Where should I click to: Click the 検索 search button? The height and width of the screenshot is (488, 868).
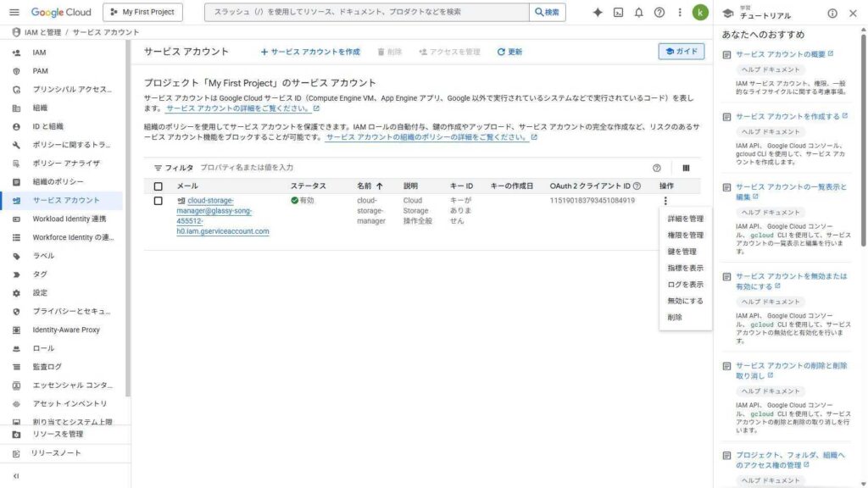click(x=548, y=12)
